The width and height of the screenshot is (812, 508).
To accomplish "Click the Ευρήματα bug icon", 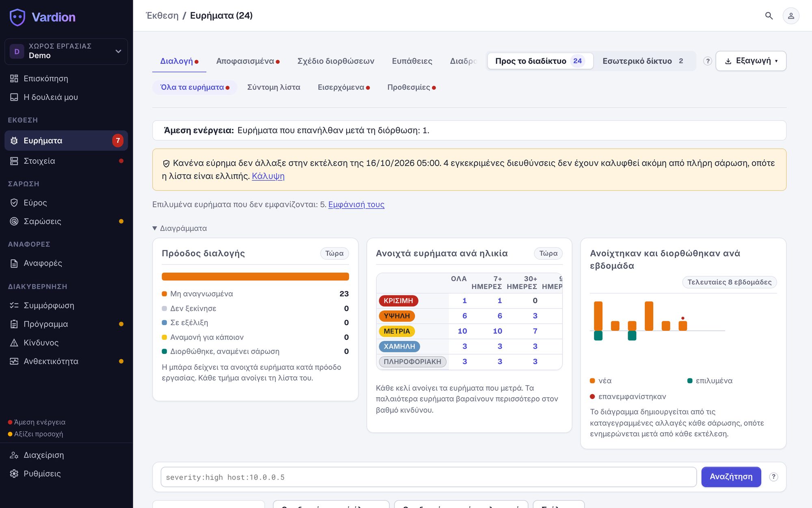I will 14,141.
